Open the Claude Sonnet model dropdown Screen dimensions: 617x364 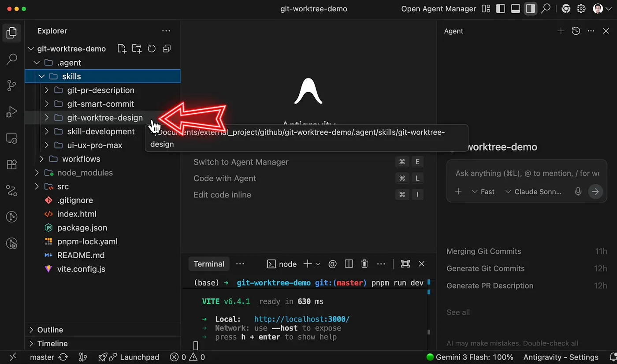(533, 192)
